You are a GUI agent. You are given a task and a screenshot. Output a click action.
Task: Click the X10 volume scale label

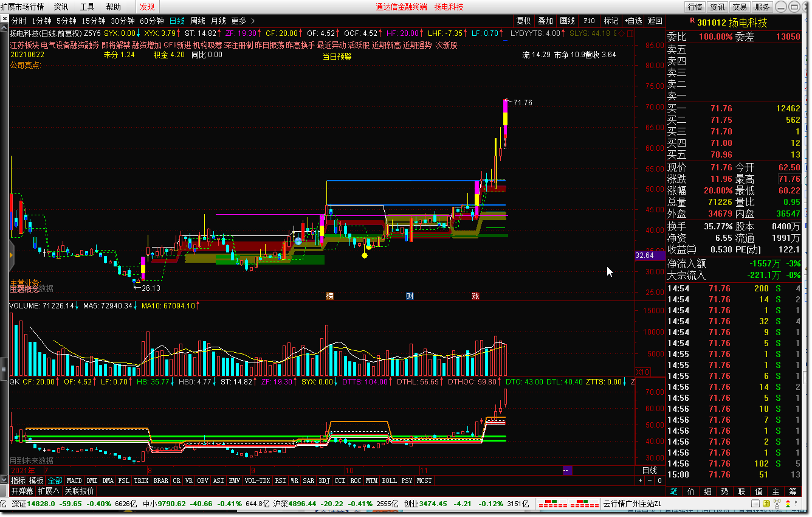(643, 371)
